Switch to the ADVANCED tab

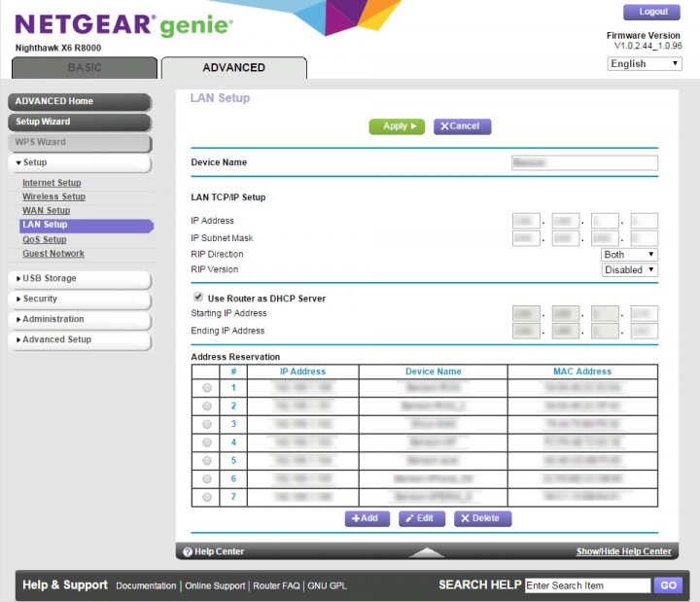click(234, 68)
